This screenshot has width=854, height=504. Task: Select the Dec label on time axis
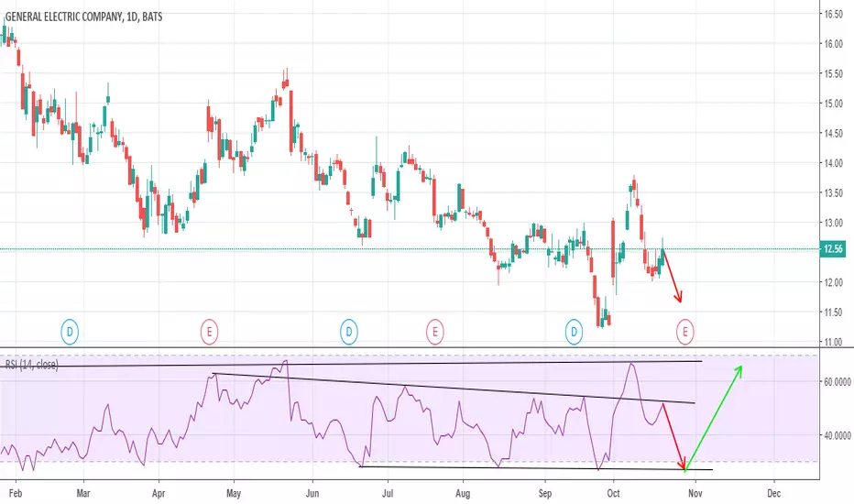coord(774,493)
